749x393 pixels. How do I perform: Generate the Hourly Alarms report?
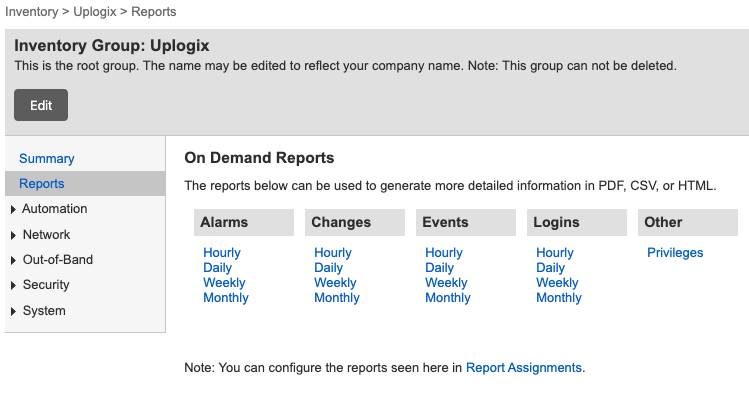(x=222, y=253)
